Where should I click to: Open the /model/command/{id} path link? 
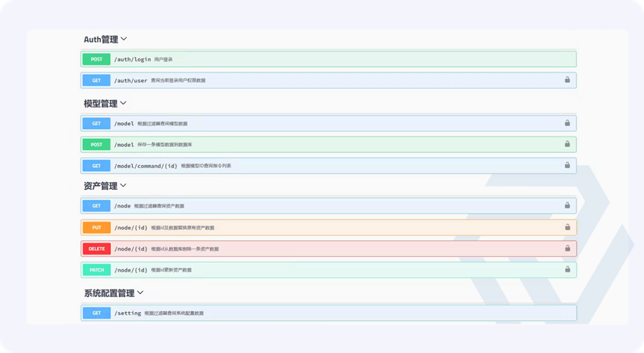pyautogui.click(x=146, y=166)
